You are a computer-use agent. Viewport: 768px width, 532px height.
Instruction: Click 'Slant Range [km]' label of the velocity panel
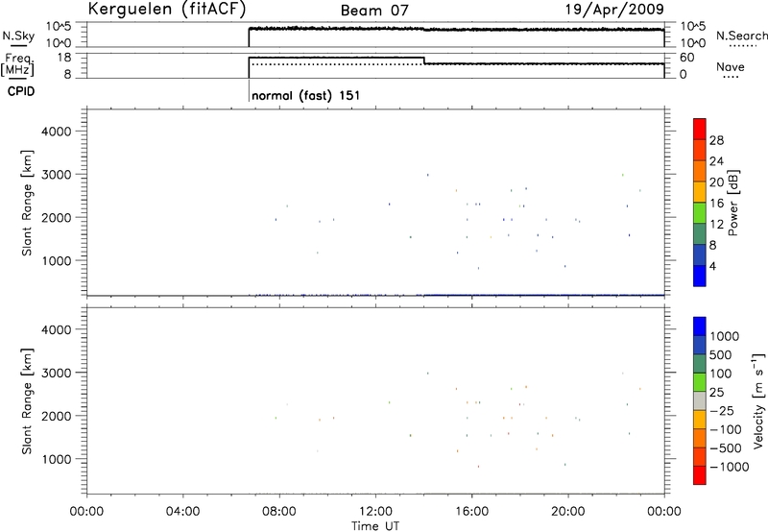point(27,401)
